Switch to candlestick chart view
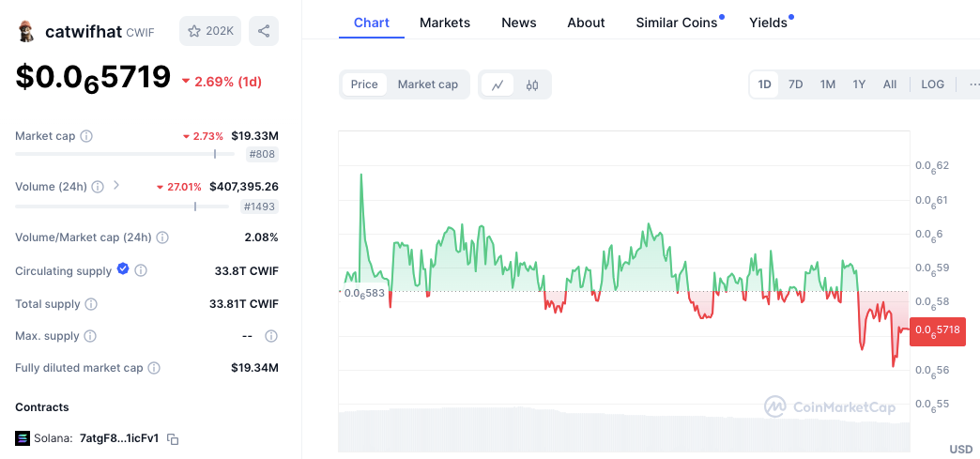The height and width of the screenshot is (459, 980). (532, 85)
